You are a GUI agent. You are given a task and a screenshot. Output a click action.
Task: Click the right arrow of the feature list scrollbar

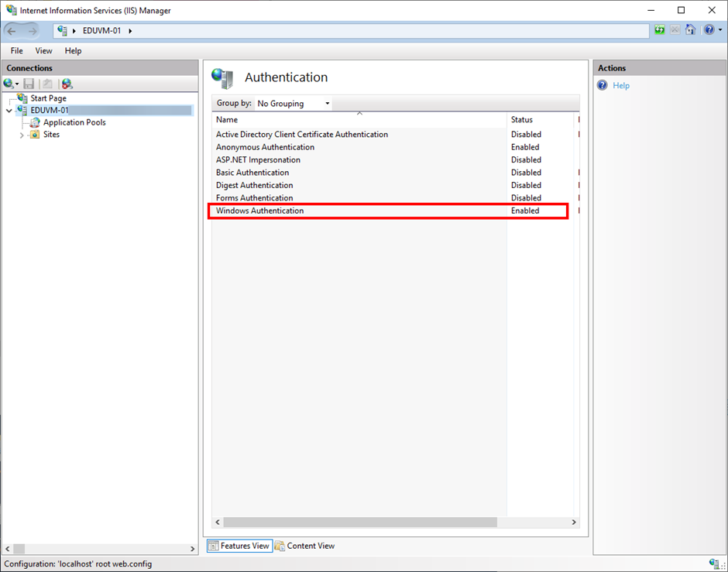coord(575,522)
